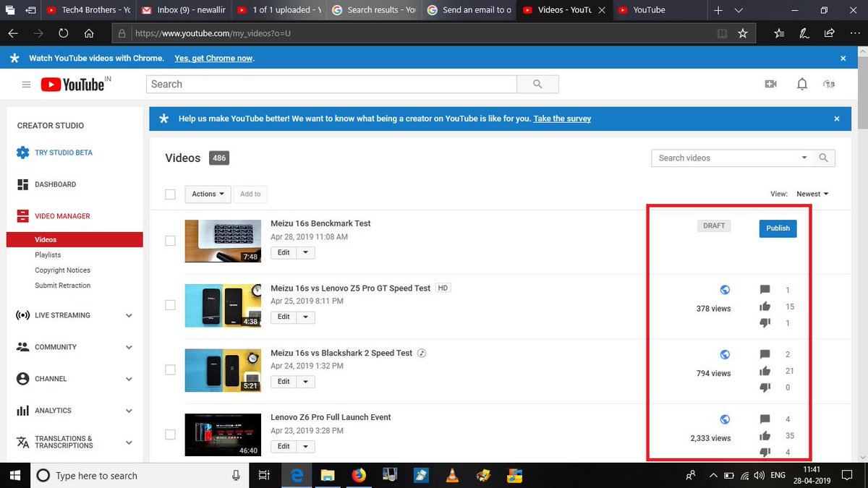Open the notifications bell
868x488 pixels.
click(x=801, y=84)
